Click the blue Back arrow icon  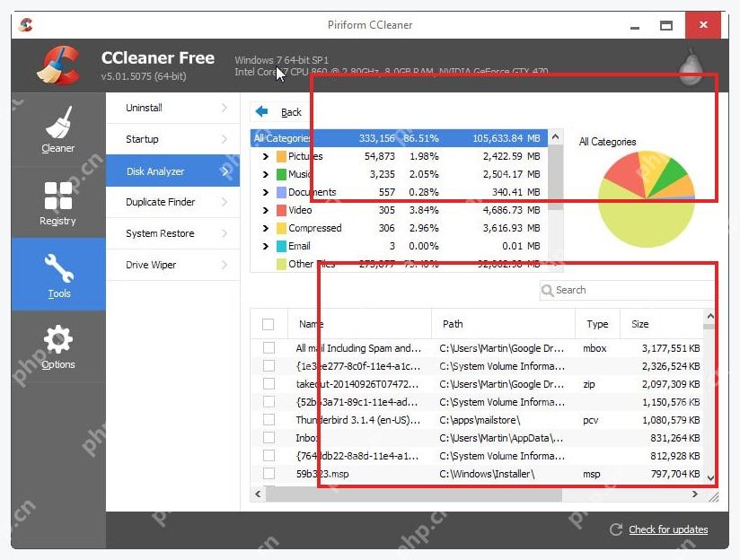tap(261, 111)
